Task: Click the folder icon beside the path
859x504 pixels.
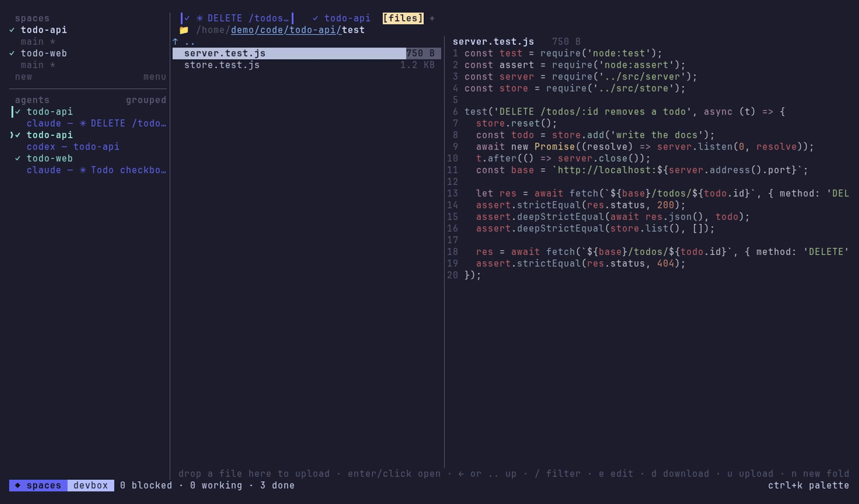Action: pos(184,30)
